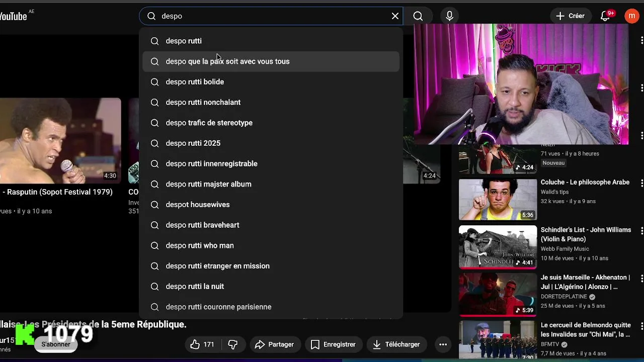Select suggestion 'despo rutti nonchalant'

click(x=271, y=102)
